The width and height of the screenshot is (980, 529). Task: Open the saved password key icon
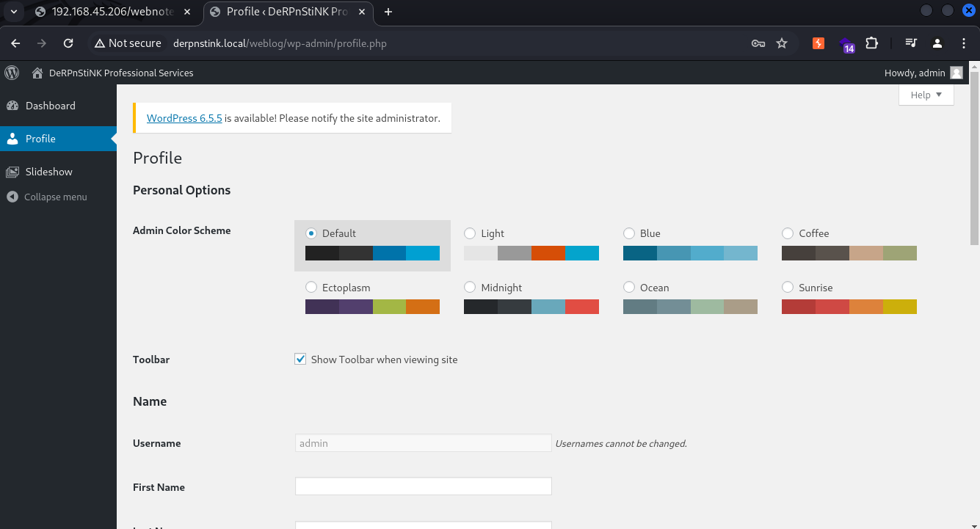[758, 43]
